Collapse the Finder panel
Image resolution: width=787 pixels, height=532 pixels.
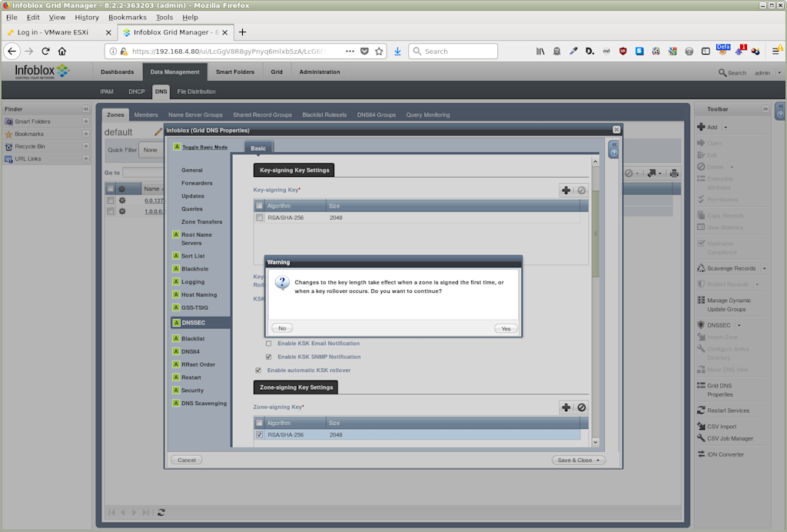coord(86,109)
